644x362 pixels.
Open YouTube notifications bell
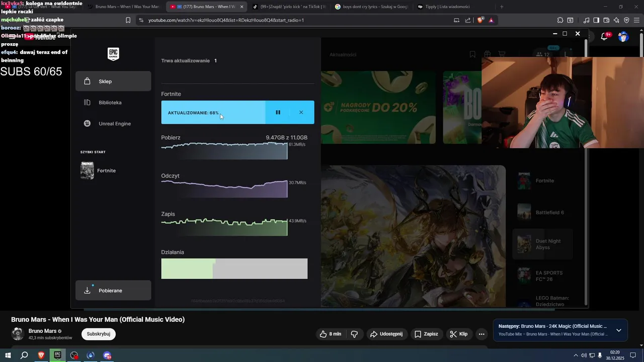[x=605, y=36]
